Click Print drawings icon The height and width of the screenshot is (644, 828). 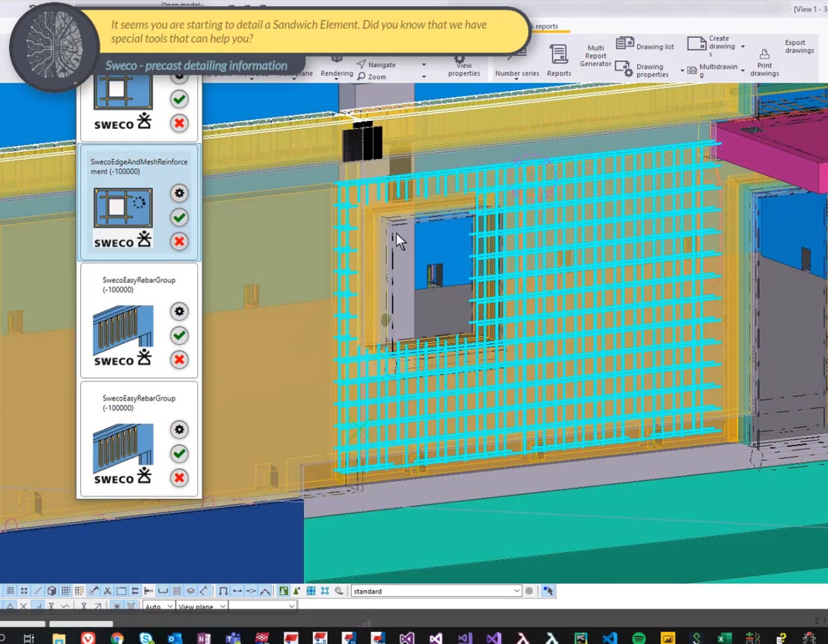pos(764,63)
